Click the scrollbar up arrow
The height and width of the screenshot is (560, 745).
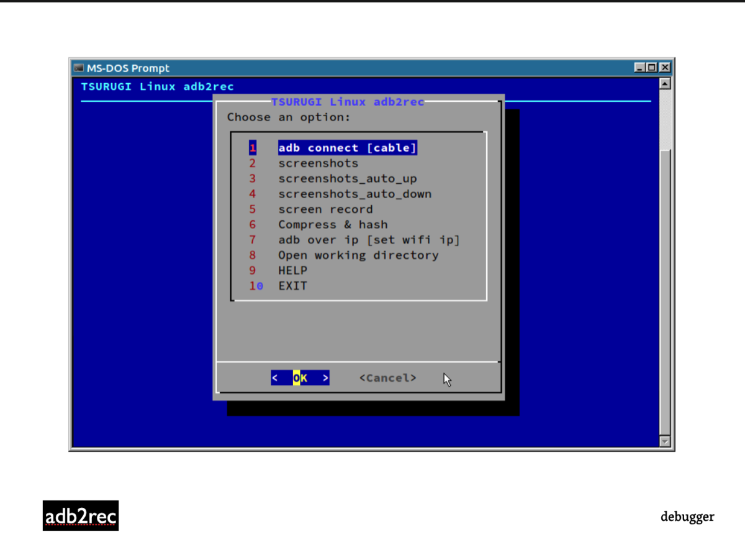[665, 84]
